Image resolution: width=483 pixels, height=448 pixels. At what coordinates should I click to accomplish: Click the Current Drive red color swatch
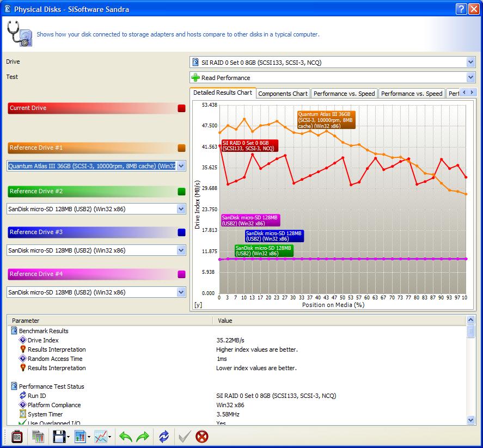pos(182,108)
